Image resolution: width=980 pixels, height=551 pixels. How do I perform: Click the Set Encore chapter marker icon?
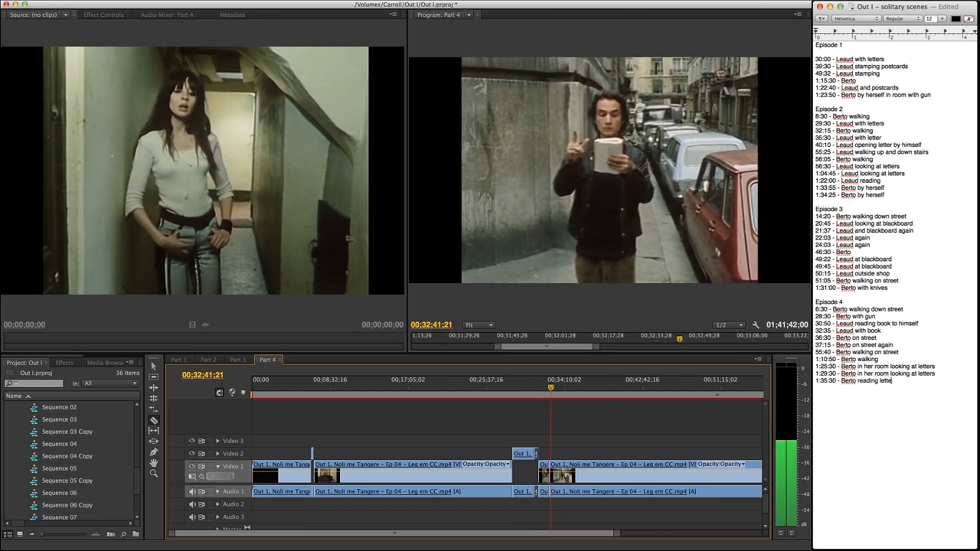point(232,392)
